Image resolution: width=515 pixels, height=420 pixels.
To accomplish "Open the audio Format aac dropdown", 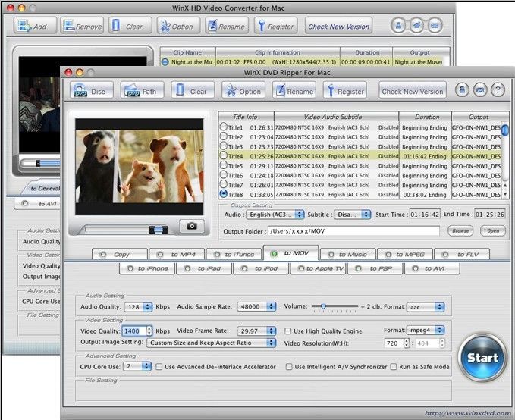I will [x=426, y=307].
